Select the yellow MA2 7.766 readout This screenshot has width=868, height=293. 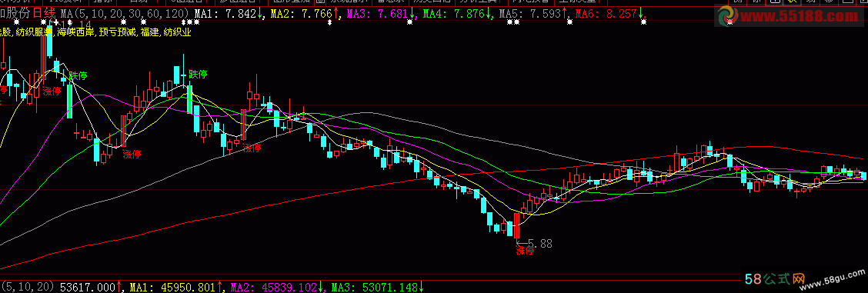(303, 13)
